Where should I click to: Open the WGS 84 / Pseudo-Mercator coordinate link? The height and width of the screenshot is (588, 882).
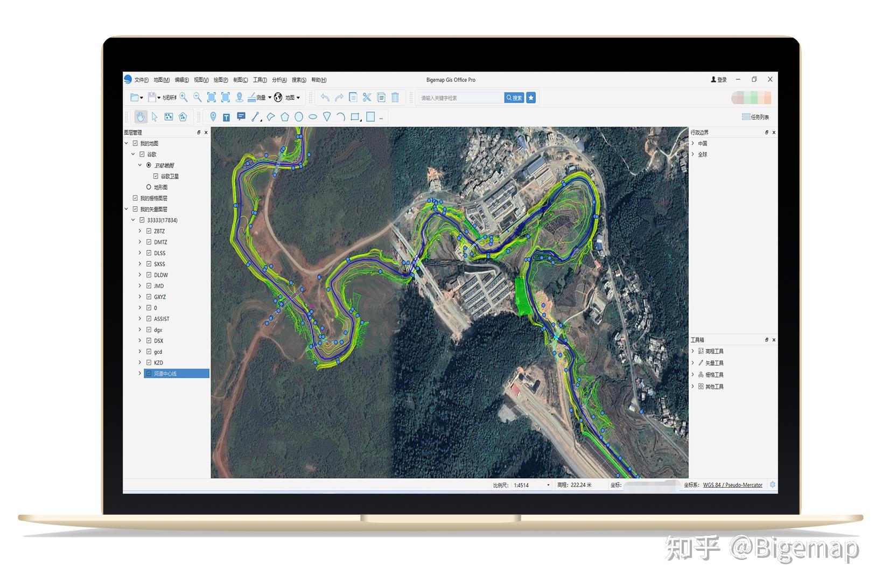click(x=733, y=485)
